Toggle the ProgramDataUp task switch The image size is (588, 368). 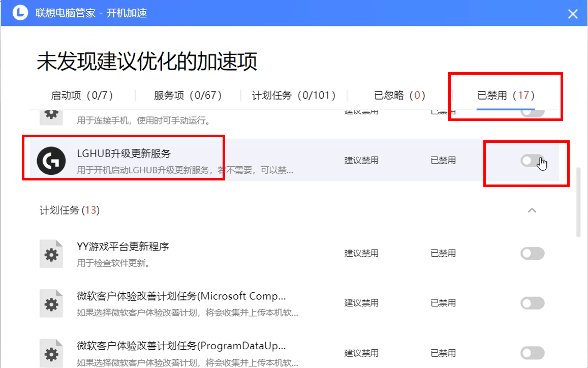click(x=532, y=352)
